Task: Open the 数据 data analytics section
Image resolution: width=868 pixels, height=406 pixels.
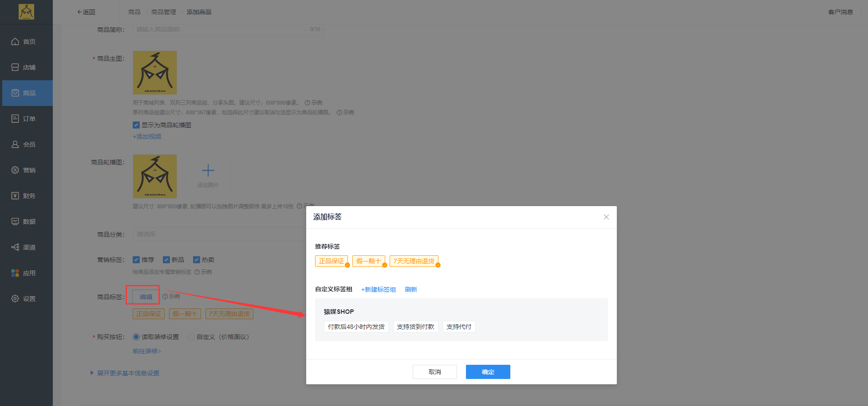Action: (27, 221)
